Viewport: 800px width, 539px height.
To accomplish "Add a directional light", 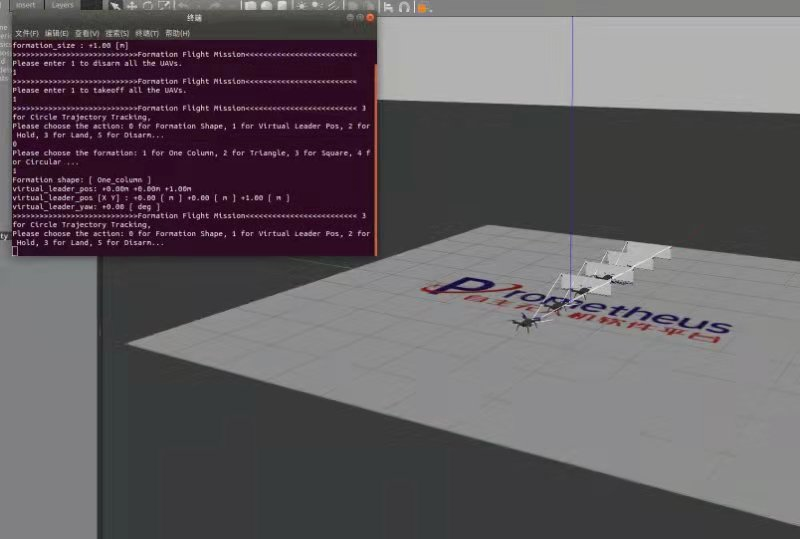I will tap(334, 6).
